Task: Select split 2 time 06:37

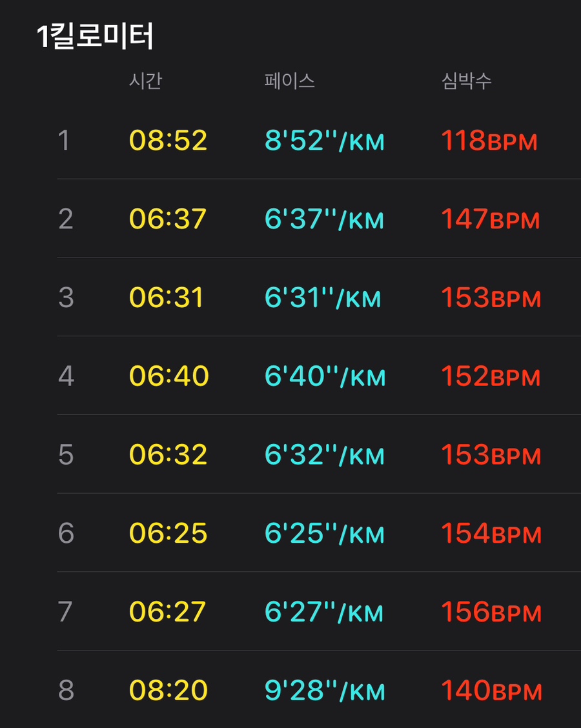Action: [x=168, y=219]
